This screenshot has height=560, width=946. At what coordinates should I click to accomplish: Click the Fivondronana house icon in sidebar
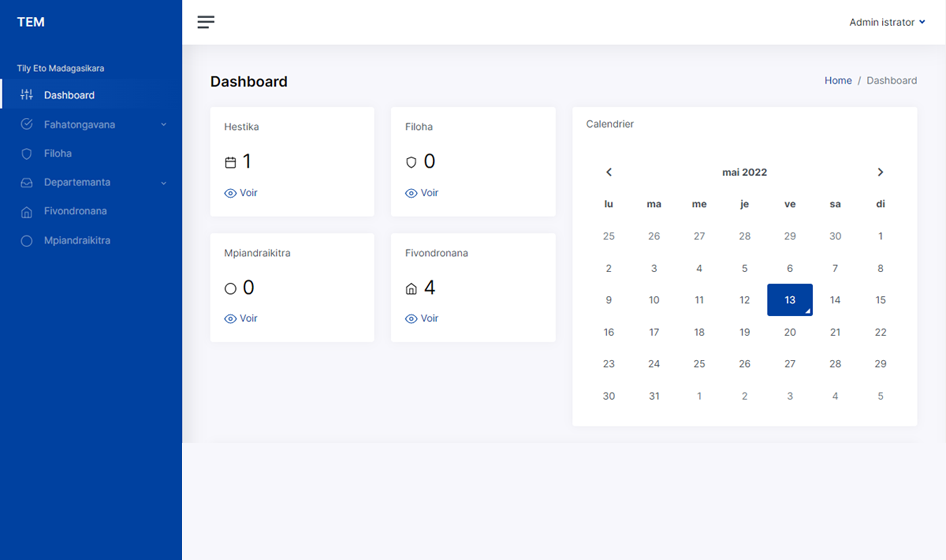(27, 212)
